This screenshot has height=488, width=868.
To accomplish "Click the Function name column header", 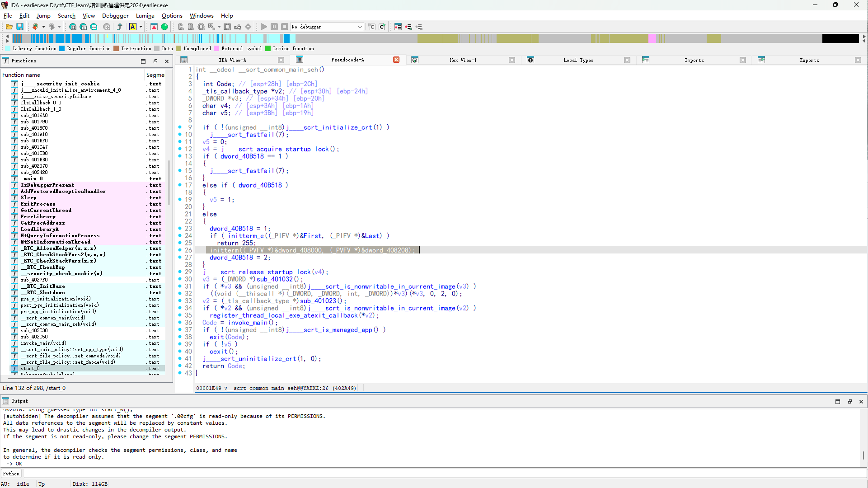I will click(21, 75).
